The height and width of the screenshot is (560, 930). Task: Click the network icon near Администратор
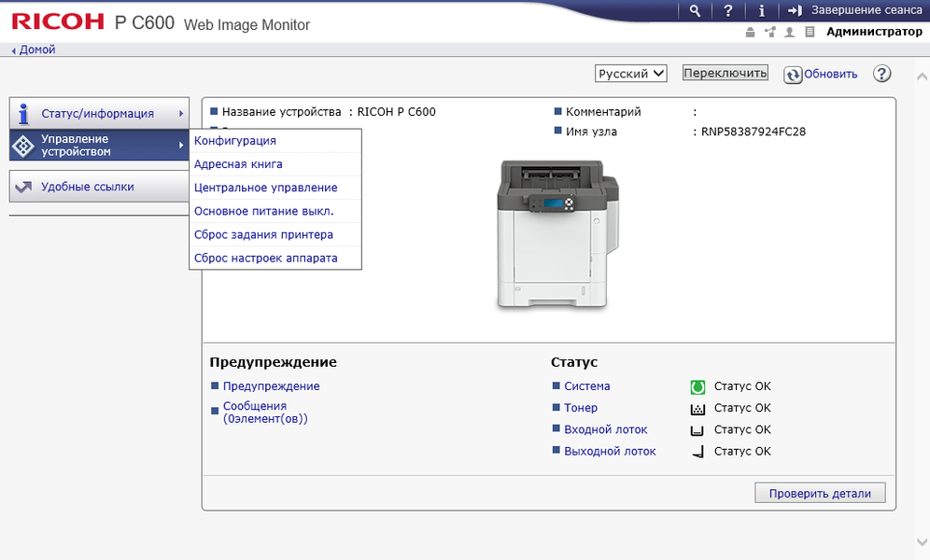[769, 32]
